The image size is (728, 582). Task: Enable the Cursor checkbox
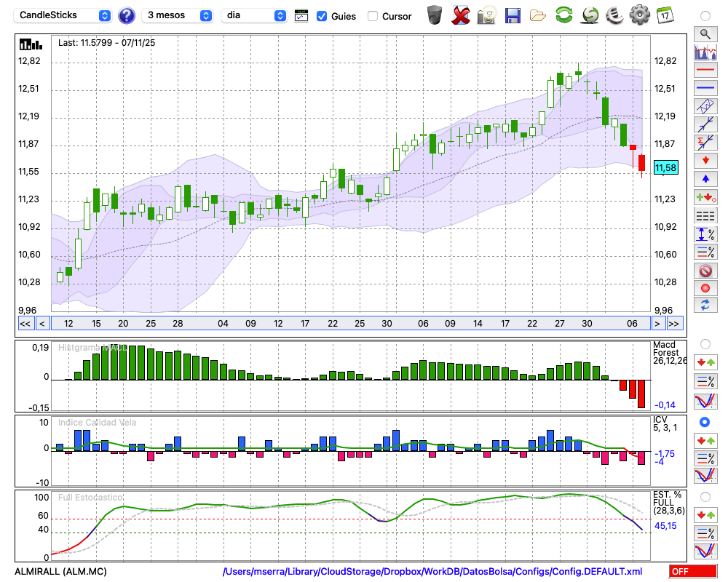[x=373, y=16]
